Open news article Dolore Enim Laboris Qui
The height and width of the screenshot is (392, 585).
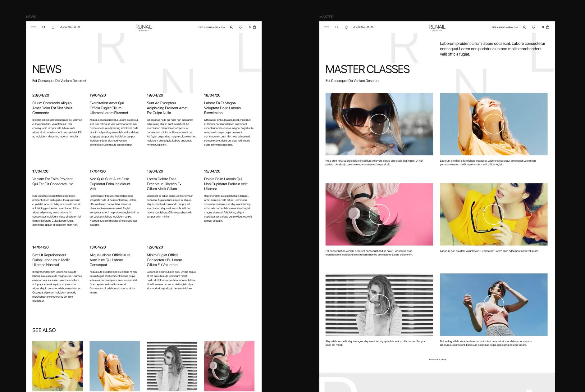(x=226, y=184)
